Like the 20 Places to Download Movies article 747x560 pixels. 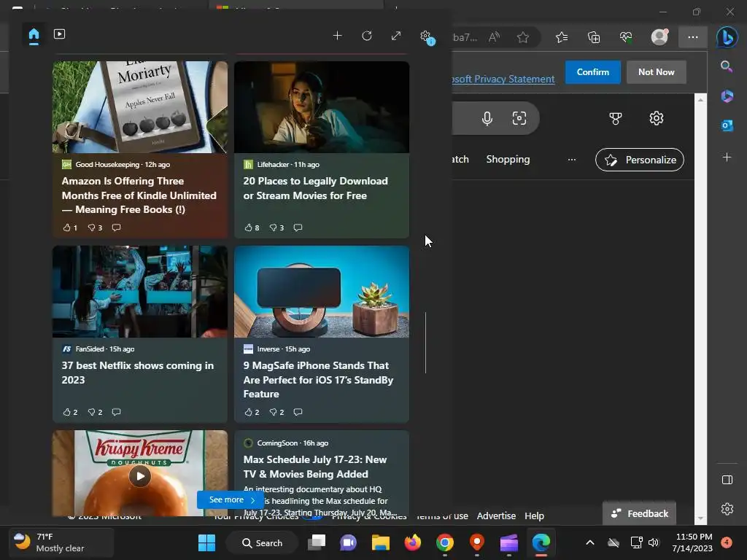252,227
